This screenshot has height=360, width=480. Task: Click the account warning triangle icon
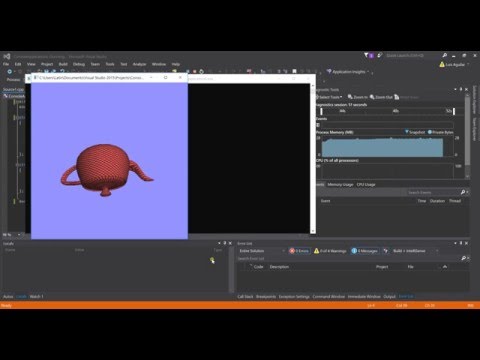click(442, 64)
